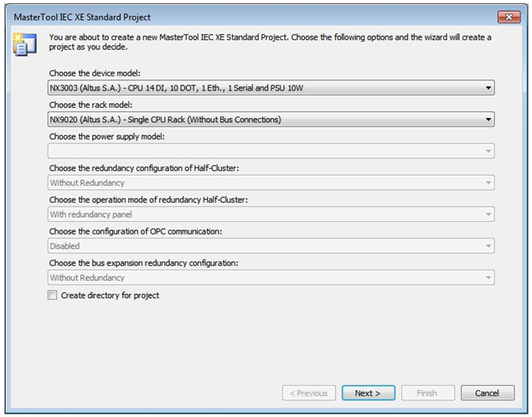Expand the rack model dropdown arrow
The width and height of the screenshot is (532, 417).
tap(488, 120)
